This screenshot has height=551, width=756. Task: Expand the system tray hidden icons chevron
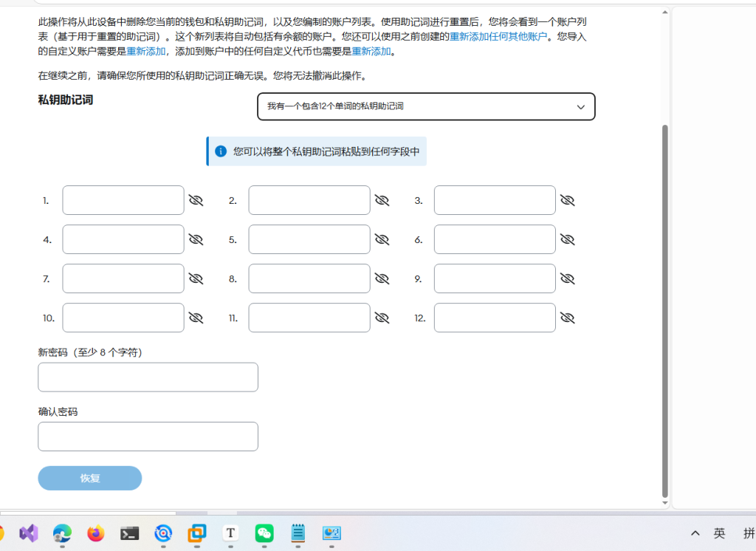[695, 533]
